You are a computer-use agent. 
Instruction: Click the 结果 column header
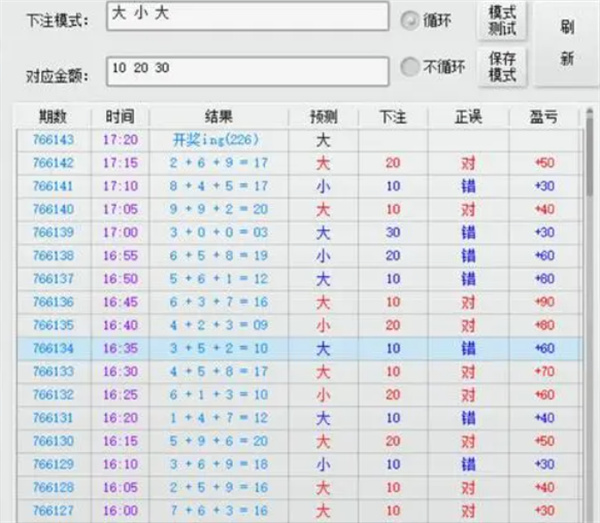click(x=218, y=117)
